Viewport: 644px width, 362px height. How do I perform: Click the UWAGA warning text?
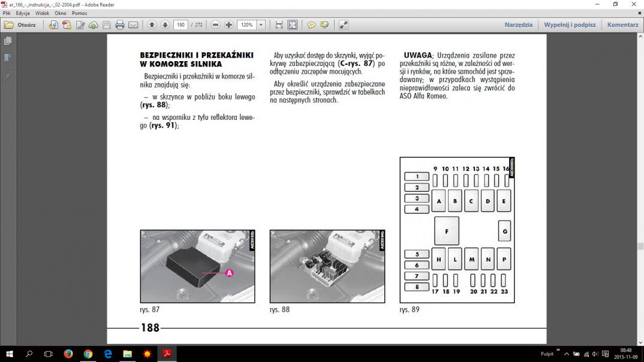tap(418, 55)
